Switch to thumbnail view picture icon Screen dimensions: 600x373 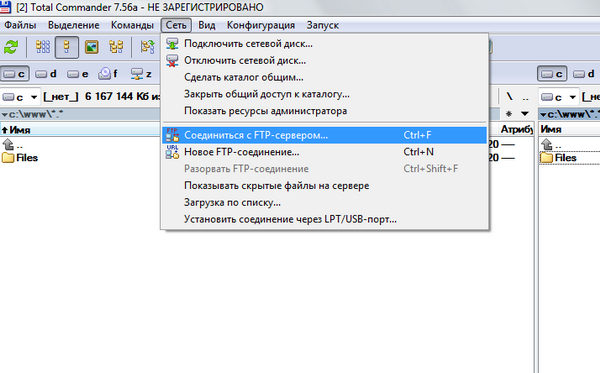(x=91, y=47)
